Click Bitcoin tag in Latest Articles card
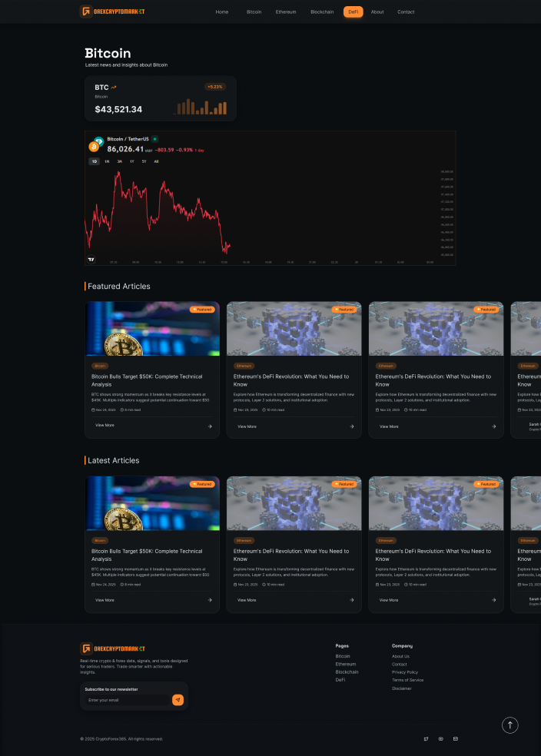Screen dimensions: 541x756 coord(100,540)
